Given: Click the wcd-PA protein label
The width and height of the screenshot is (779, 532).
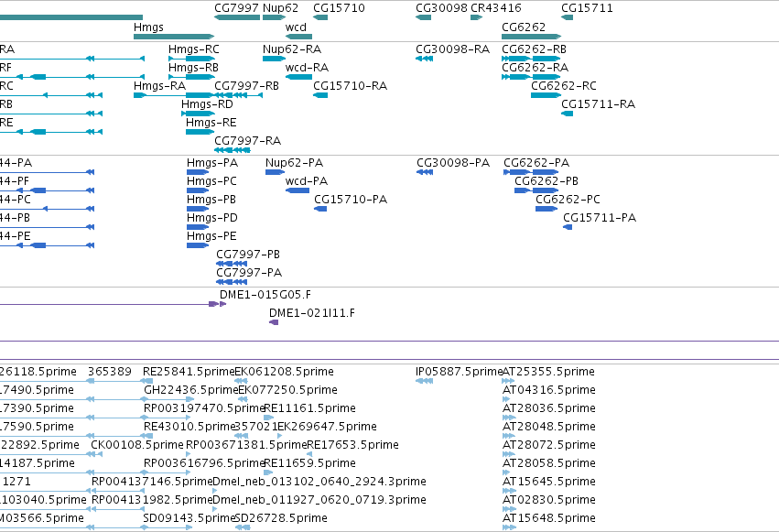Looking at the screenshot, I should point(307,181).
